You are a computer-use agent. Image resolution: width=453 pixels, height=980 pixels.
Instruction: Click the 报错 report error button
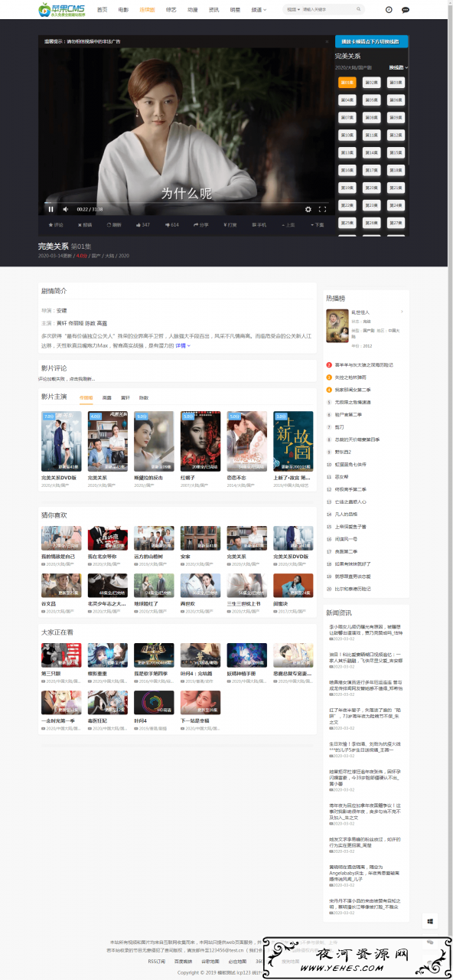pos(85,225)
